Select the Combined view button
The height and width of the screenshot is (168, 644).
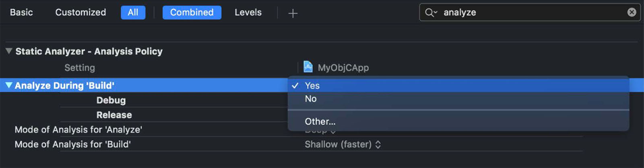click(x=192, y=12)
